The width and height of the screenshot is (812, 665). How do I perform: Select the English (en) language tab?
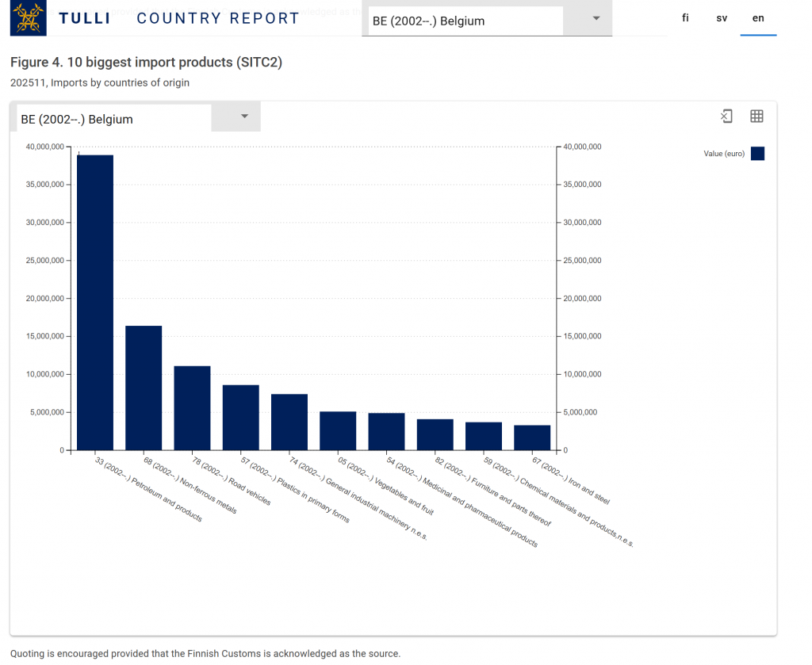[x=758, y=17]
